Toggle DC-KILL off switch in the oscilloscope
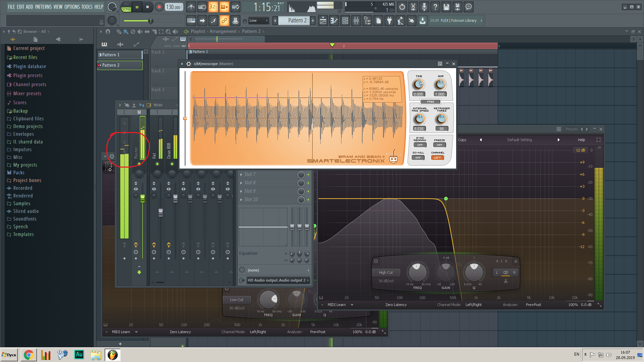This screenshot has width=644, height=362. 418,158
